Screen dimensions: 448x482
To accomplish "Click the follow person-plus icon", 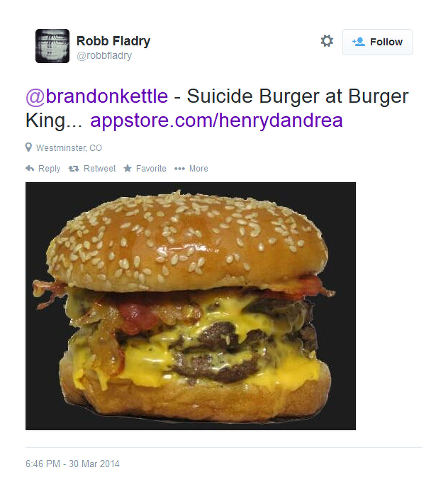I will pos(359,42).
